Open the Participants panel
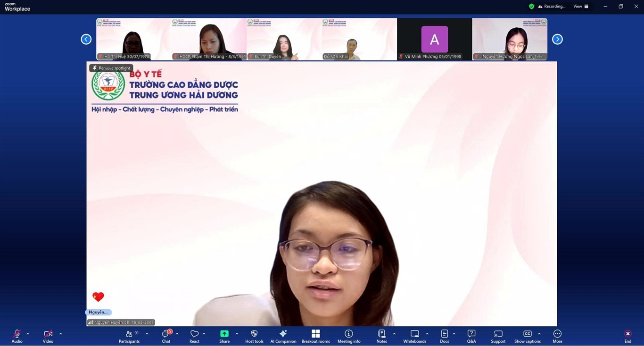 (129, 334)
